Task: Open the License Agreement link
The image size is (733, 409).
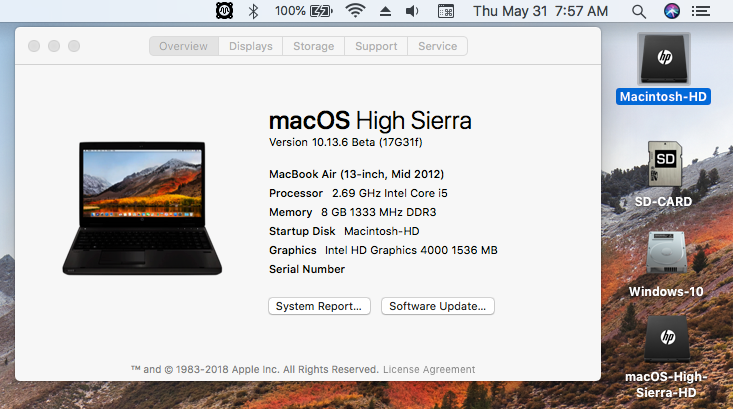Action: [x=429, y=369]
